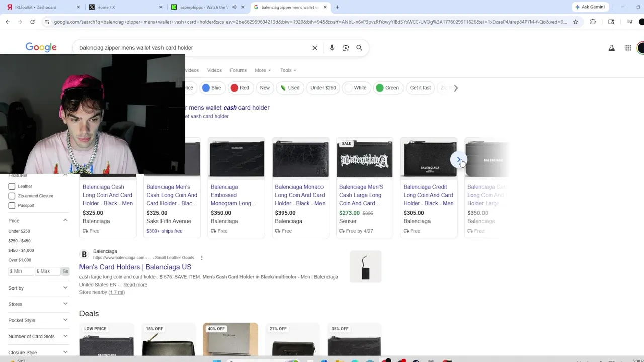Search by image with the Lens icon

click(x=346, y=48)
